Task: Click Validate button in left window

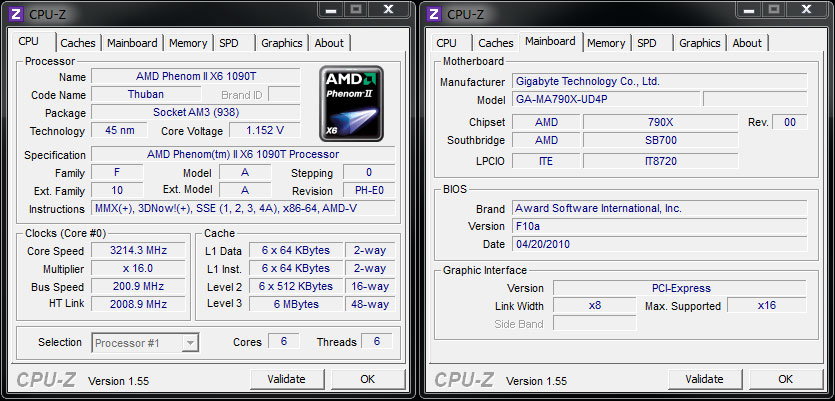Action: point(286,379)
